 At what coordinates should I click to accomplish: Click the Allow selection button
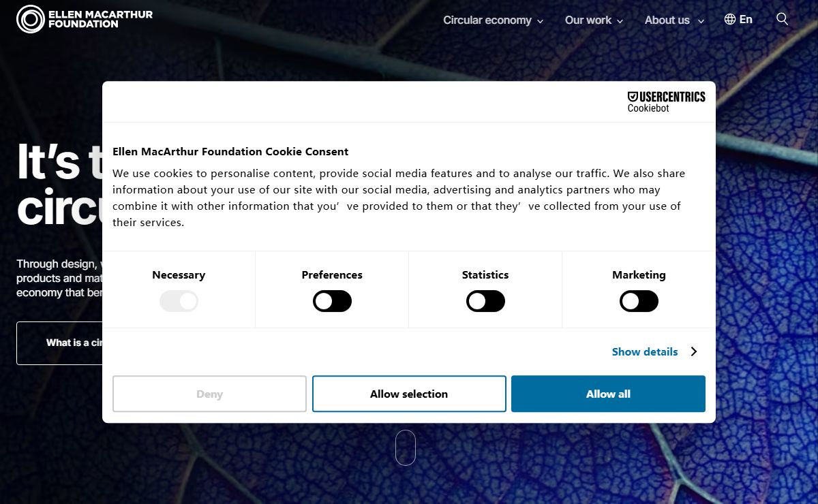click(x=409, y=394)
